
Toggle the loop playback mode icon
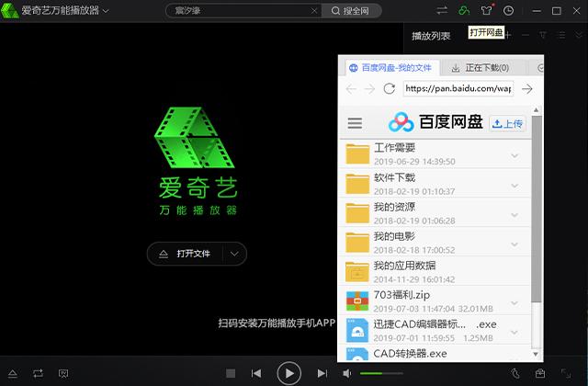pyautogui.click(x=38, y=374)
